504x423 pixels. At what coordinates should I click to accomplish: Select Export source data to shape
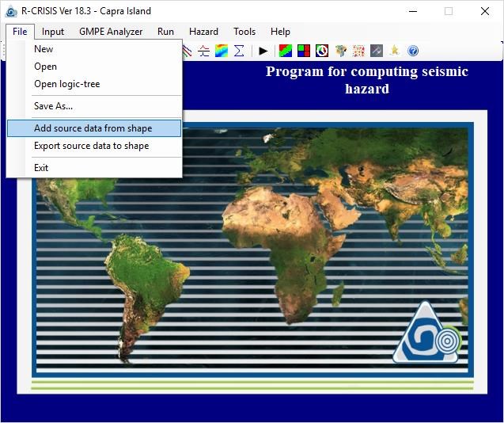coord(94,146)
